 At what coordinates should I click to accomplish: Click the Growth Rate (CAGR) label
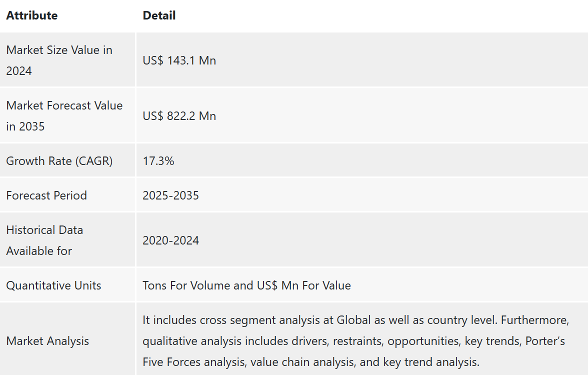point(59,161)
